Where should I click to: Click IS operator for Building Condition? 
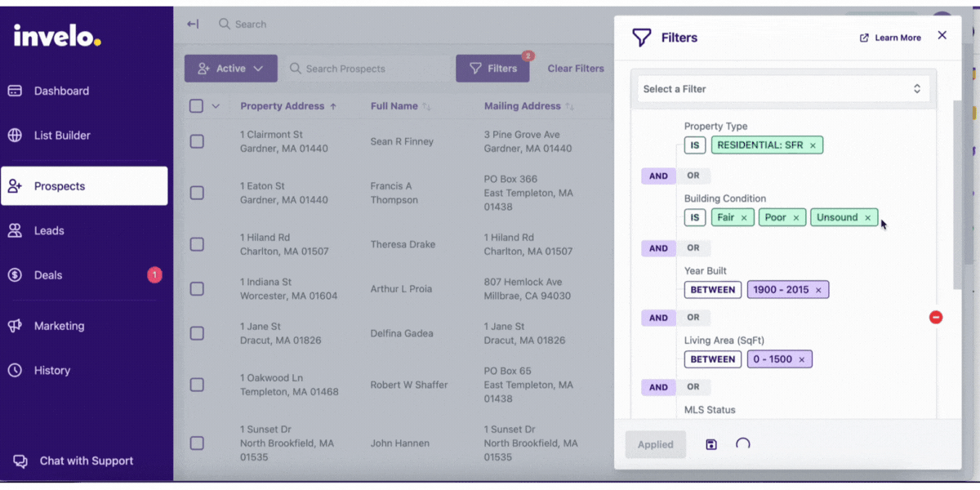tap(695, 218)
